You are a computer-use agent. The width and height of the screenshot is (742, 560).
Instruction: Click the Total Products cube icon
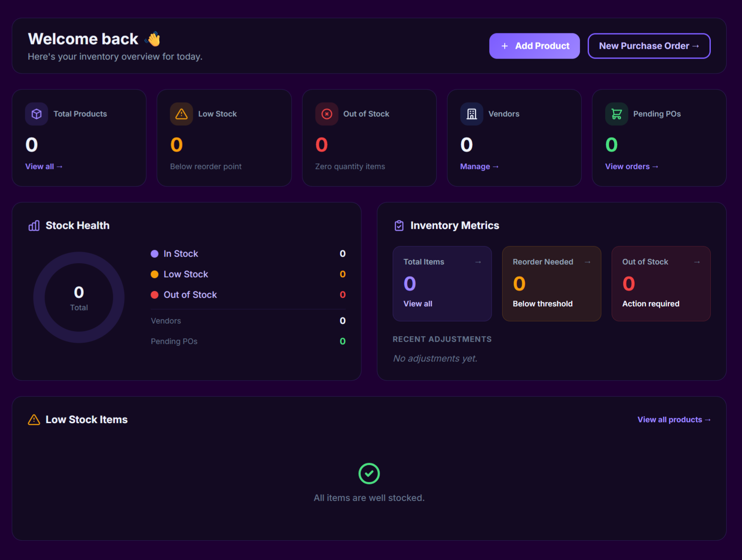[x=36, y=114]
